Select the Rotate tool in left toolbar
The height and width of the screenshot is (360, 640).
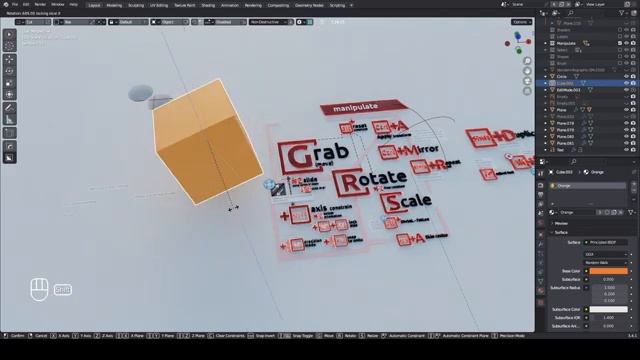tap(9, 71)
